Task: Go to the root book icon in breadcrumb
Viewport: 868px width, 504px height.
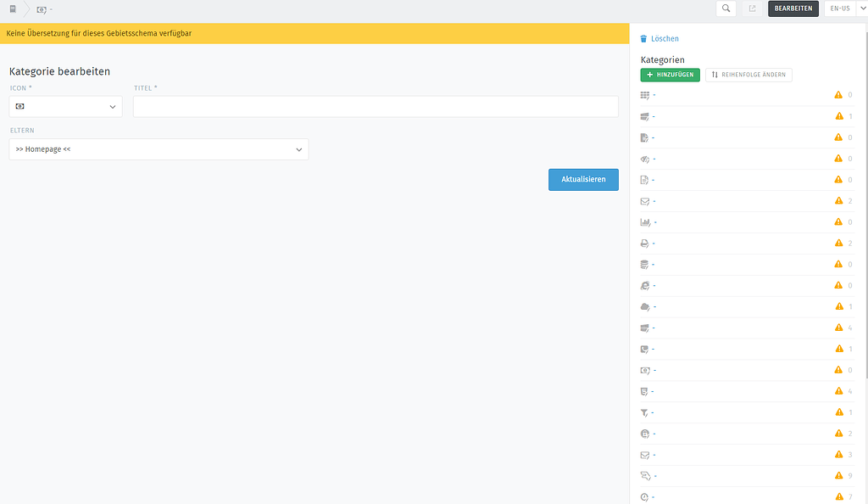Action: pos(13,8)
